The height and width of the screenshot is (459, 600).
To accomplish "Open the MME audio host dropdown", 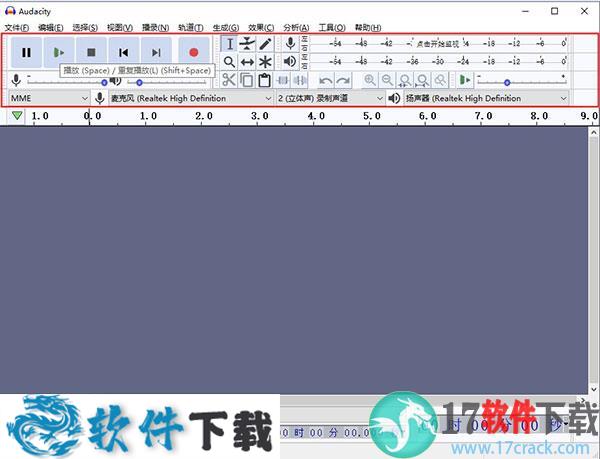I will 49,98.
